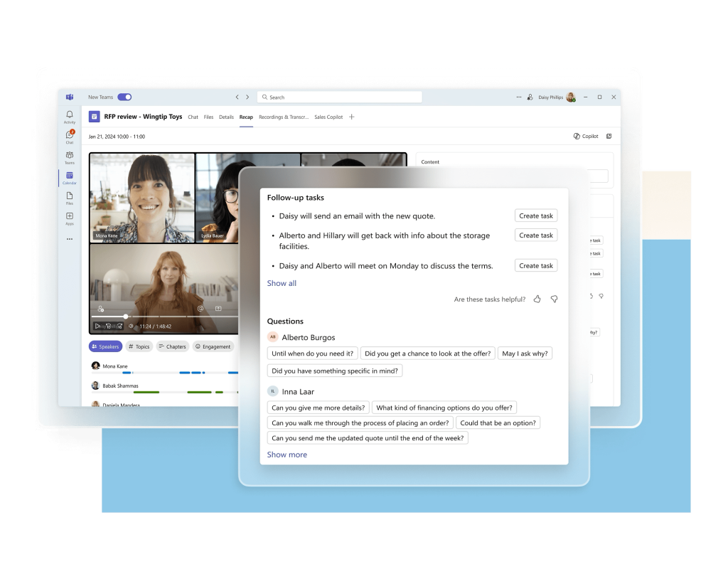Skip forward 30 seconds in recording
728x579 pixels.
[x=119, y=326]
